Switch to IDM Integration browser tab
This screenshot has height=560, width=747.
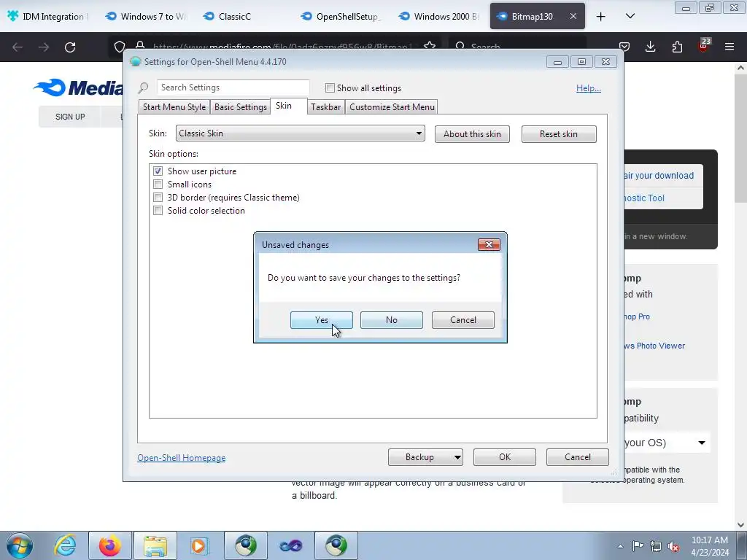pyautogui.click(x=47, y=16)
